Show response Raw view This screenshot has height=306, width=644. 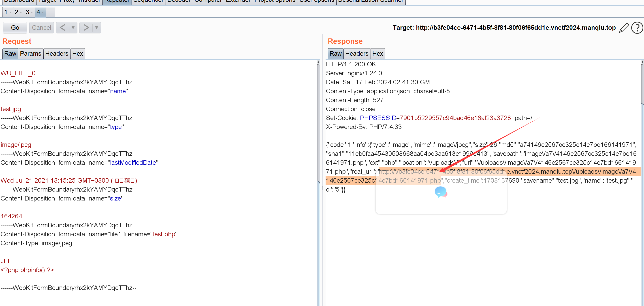coord(335,53)
